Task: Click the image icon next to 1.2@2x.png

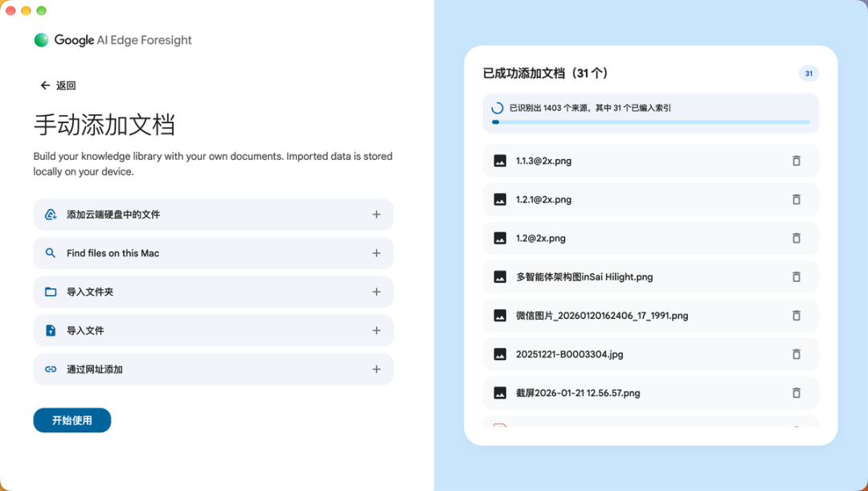Action: tap(500, 239)
